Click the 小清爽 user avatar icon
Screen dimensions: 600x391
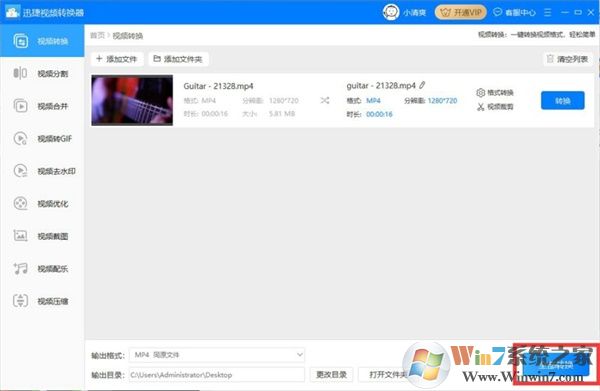pyautogui.click(x=391, y=12)
